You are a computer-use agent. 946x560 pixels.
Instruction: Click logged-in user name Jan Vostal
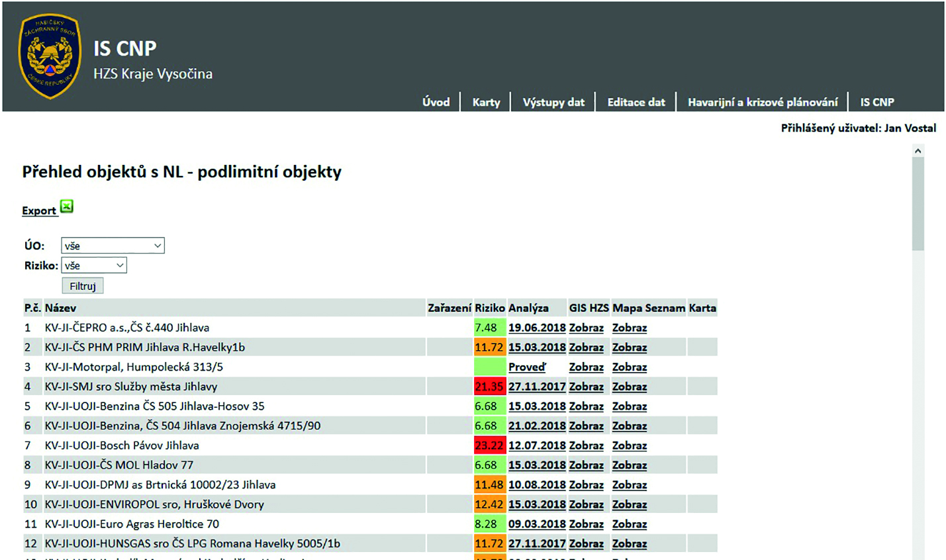[x=910, y=128]
